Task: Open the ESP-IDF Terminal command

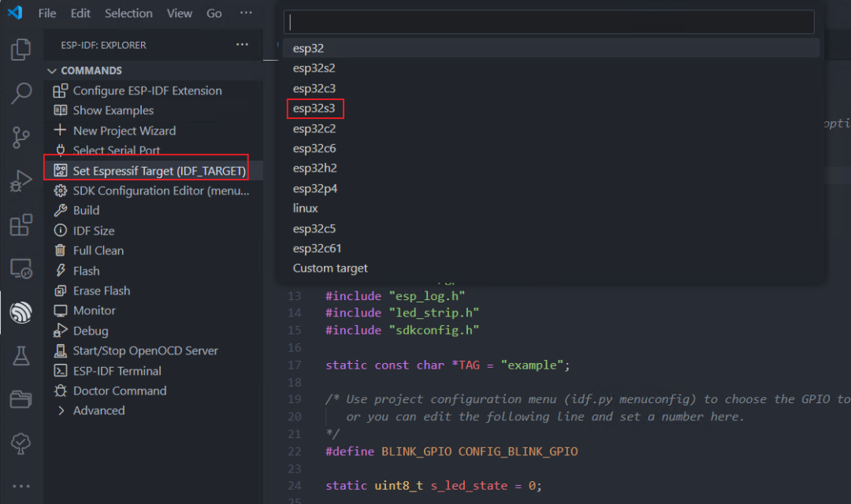Action: pyautogui.click(x=117, y=371)
